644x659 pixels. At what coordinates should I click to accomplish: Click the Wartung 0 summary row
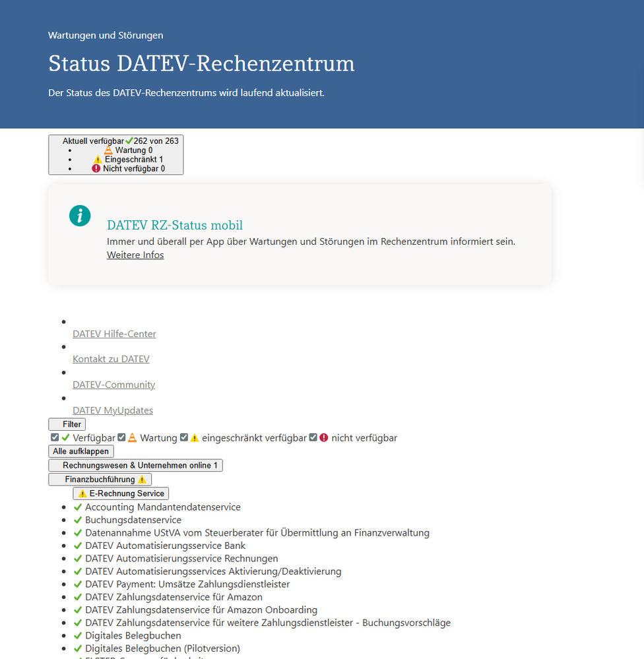[x=128, y=150]
